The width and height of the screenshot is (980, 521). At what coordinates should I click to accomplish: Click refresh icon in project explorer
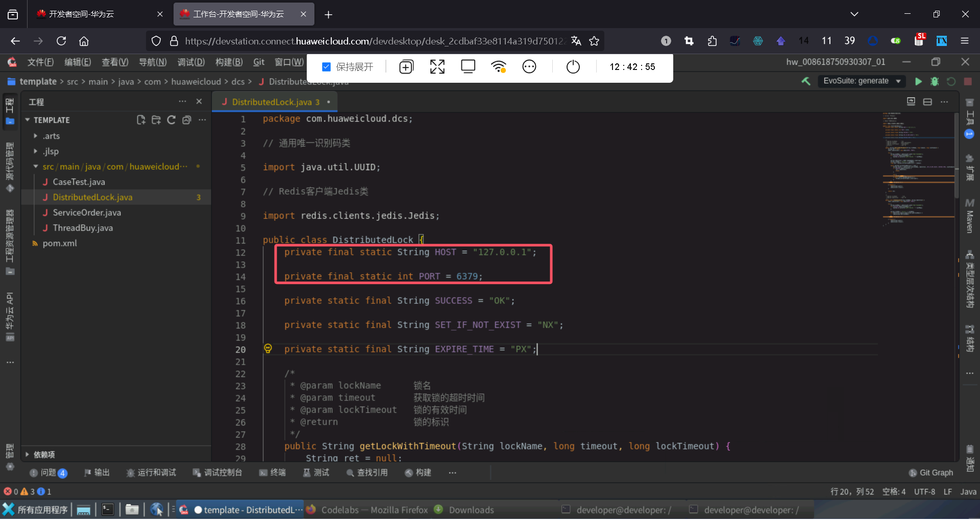(x=171, y=120)
